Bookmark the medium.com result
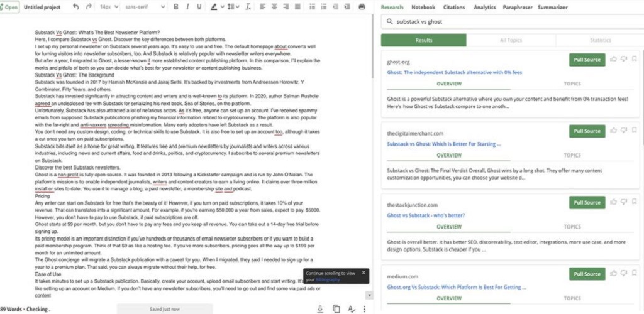Viewport: 644px width, 314px height. (635, 273)
